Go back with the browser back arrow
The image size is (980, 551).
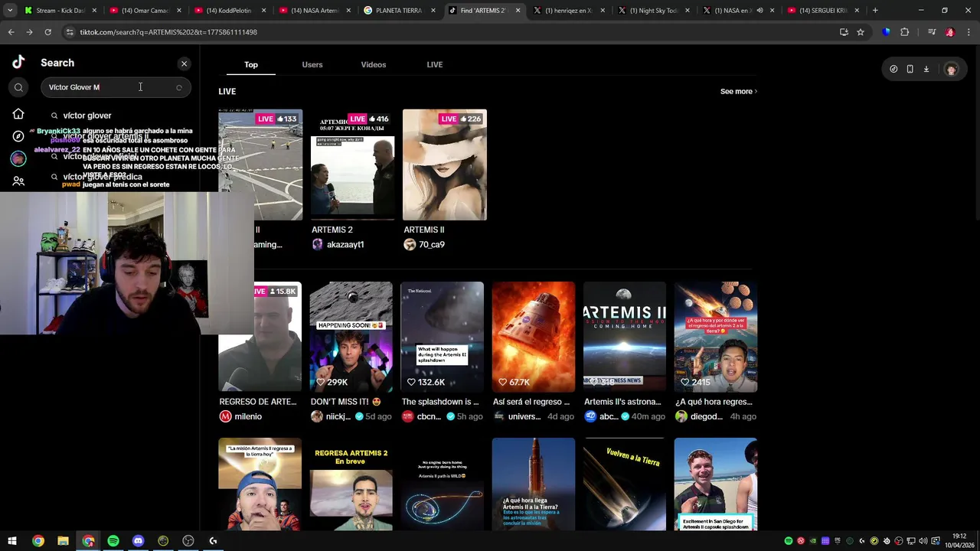point(11,32)
